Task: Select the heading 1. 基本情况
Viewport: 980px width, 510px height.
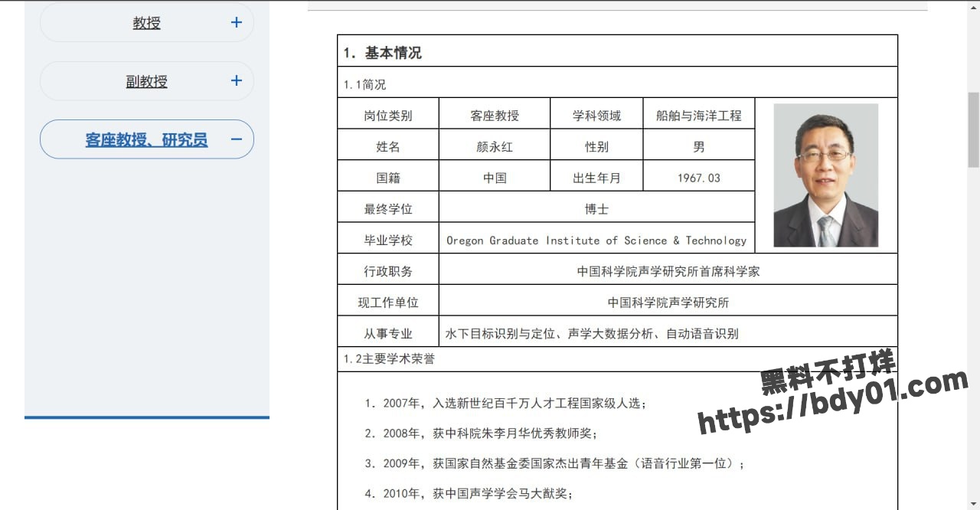Action: tap(382, 53)
